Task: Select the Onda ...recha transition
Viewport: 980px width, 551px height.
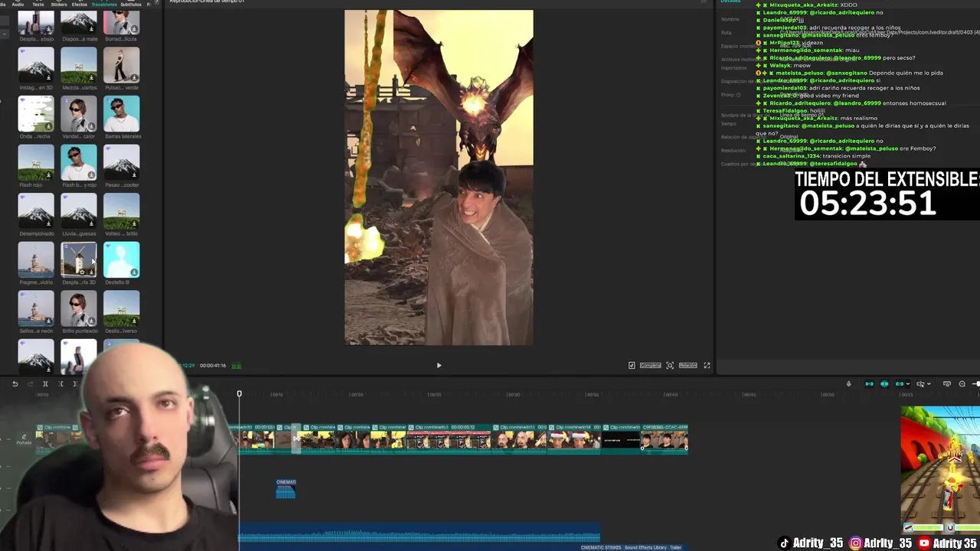Action: click(36, 113)
